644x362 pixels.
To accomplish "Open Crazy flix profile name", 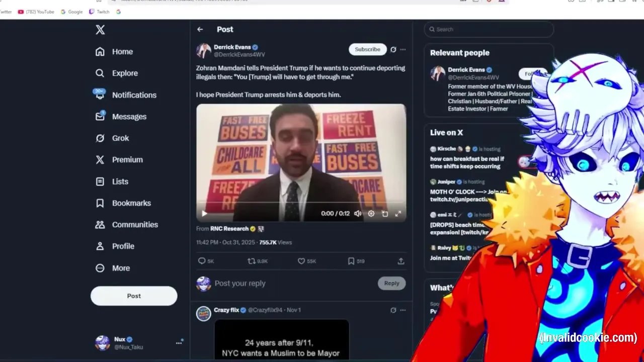I will [x=226, y=310].
